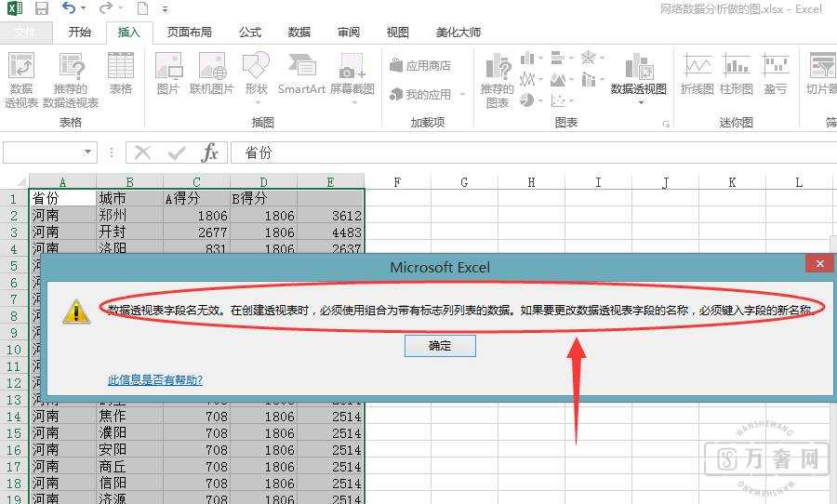This screenshot has height=504, width=837.
Task: Click the Select All corner of worksheet
Action: 15,181
